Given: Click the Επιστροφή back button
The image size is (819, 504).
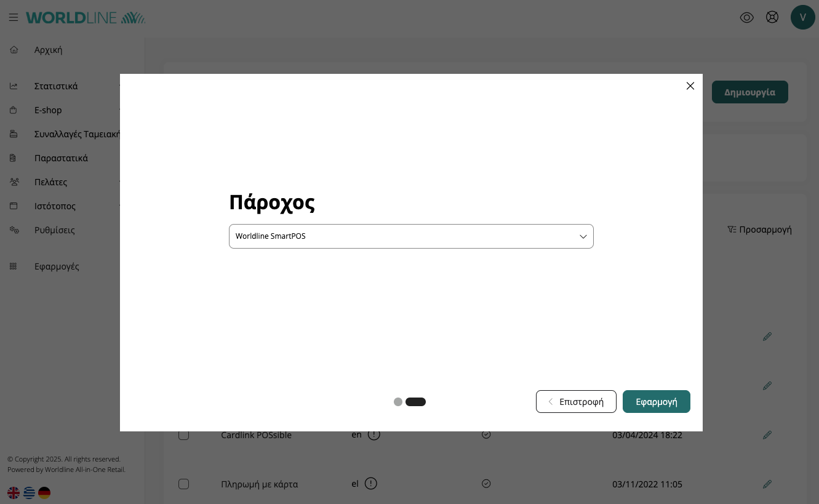Looking at the screenshot, I should click(x=576, y=402).
